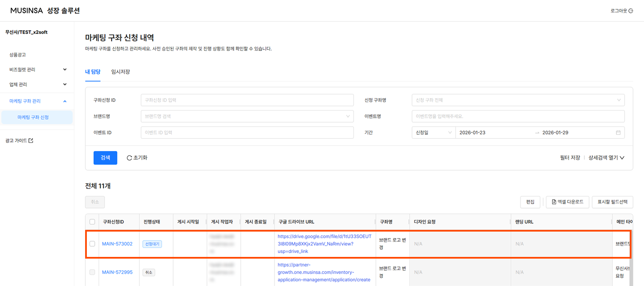Click the 구좌신청 ID input field
Screen dimensions: 644x286
(x=247, y=100)
